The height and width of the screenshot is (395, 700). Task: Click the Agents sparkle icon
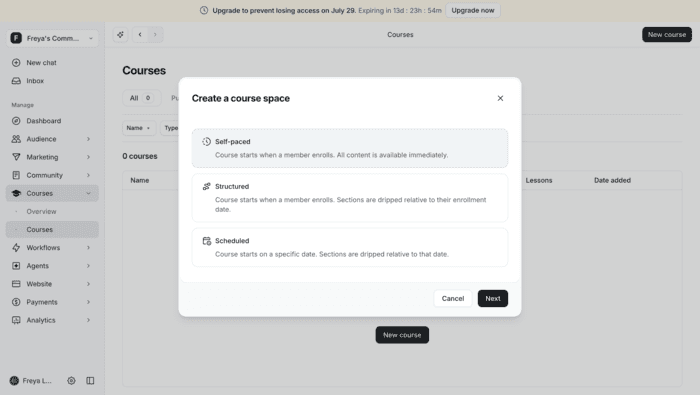[16, 266]
